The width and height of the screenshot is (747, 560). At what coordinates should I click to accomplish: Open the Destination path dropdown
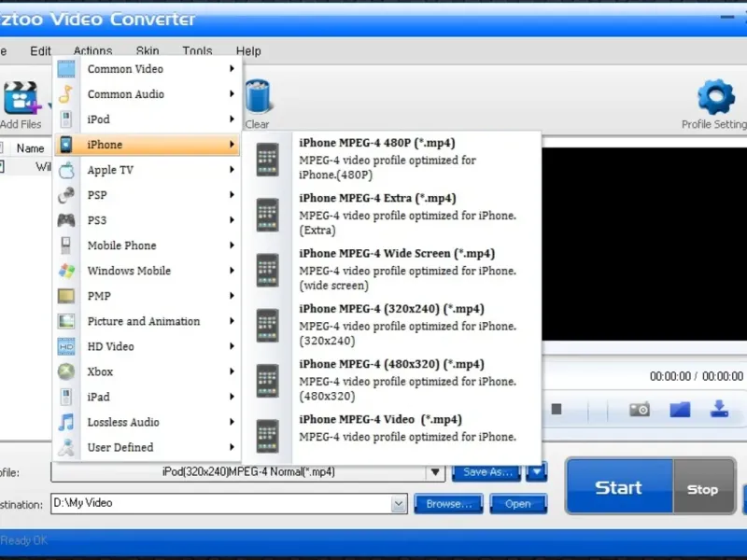399,504
